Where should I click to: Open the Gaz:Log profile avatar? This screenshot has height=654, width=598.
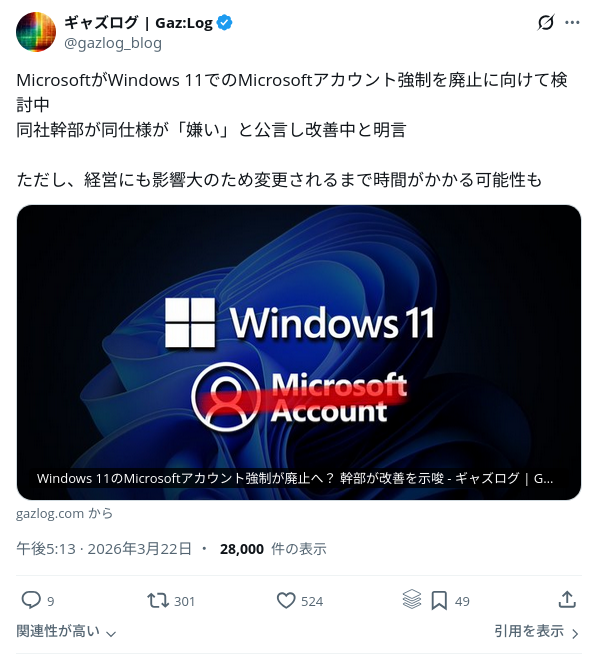click(36, 32)
